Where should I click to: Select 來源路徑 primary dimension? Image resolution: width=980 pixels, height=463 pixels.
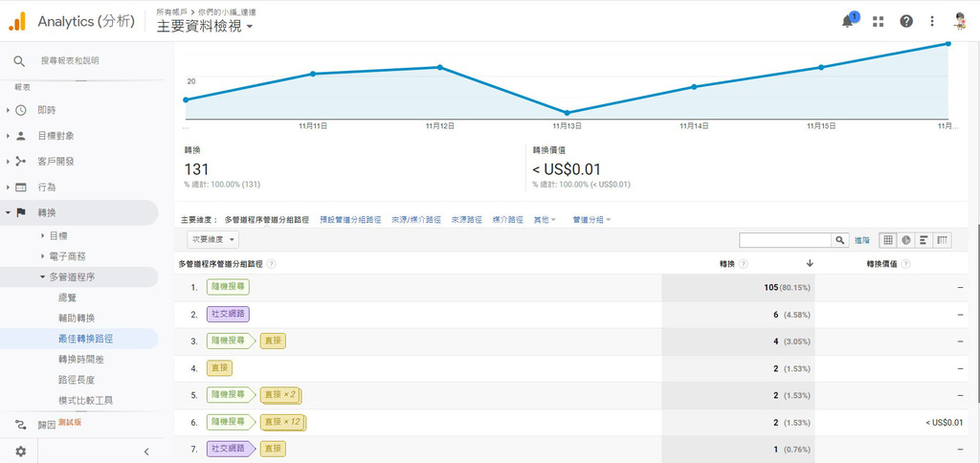coord(466,220)
